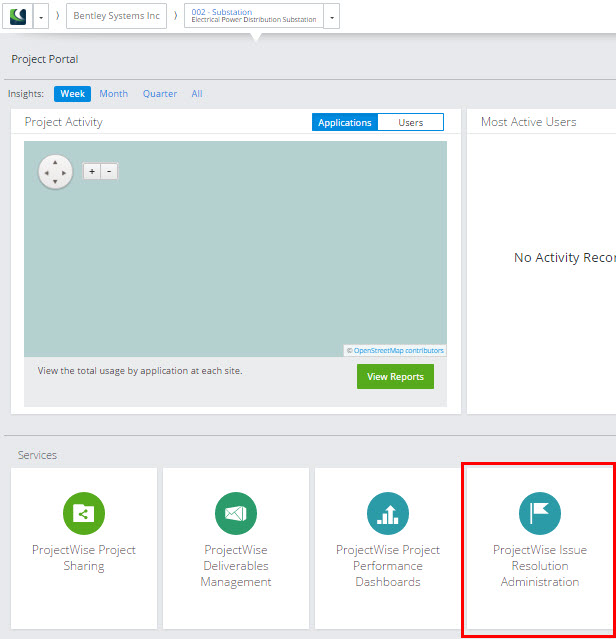This screenshot has width=616, height=639.
Task: Click the Bentley CONNECT logo icon
Action: (18, 17)
